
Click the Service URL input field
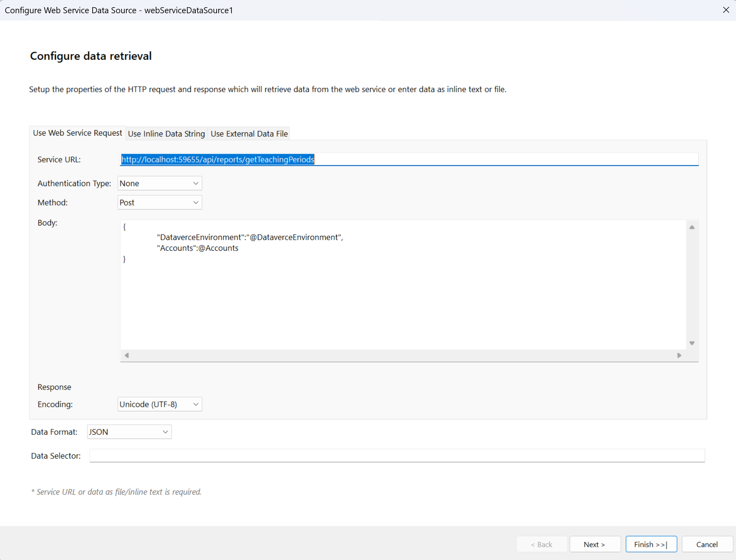pos(409,160)
